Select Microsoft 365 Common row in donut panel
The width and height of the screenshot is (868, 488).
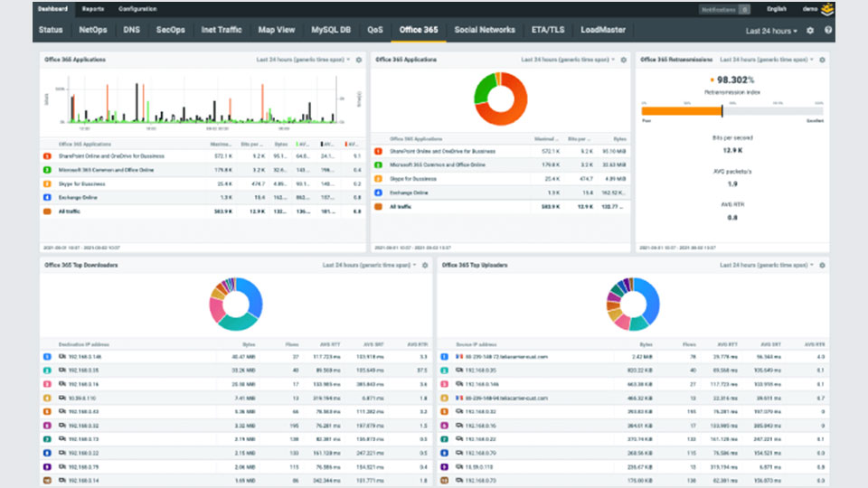(x=500, y=164)
